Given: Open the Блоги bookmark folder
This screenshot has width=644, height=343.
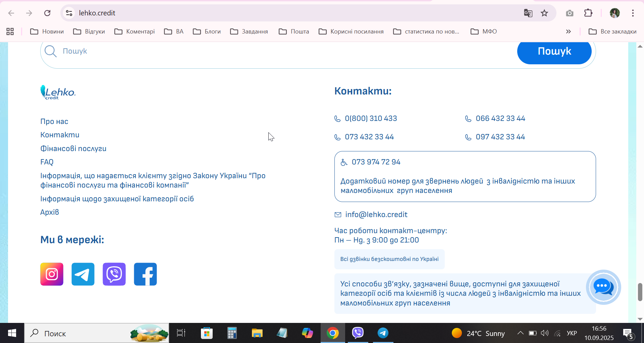Looking at the screenshot, I should click(x=207, y=31).
